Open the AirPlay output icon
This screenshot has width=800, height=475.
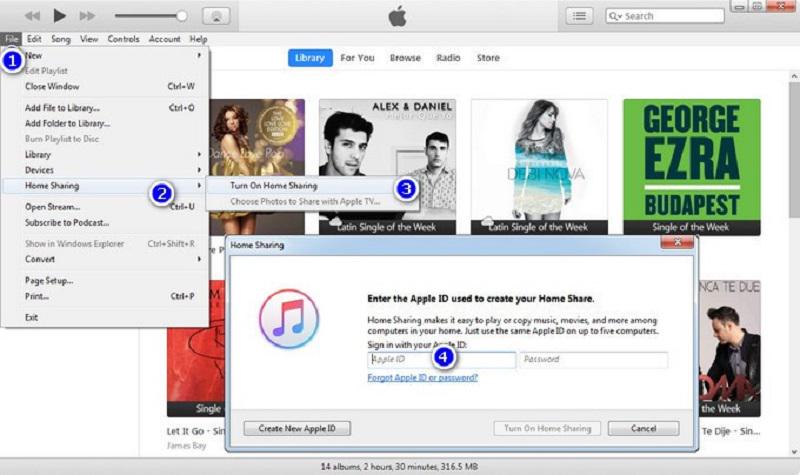[x=216, y=16]
